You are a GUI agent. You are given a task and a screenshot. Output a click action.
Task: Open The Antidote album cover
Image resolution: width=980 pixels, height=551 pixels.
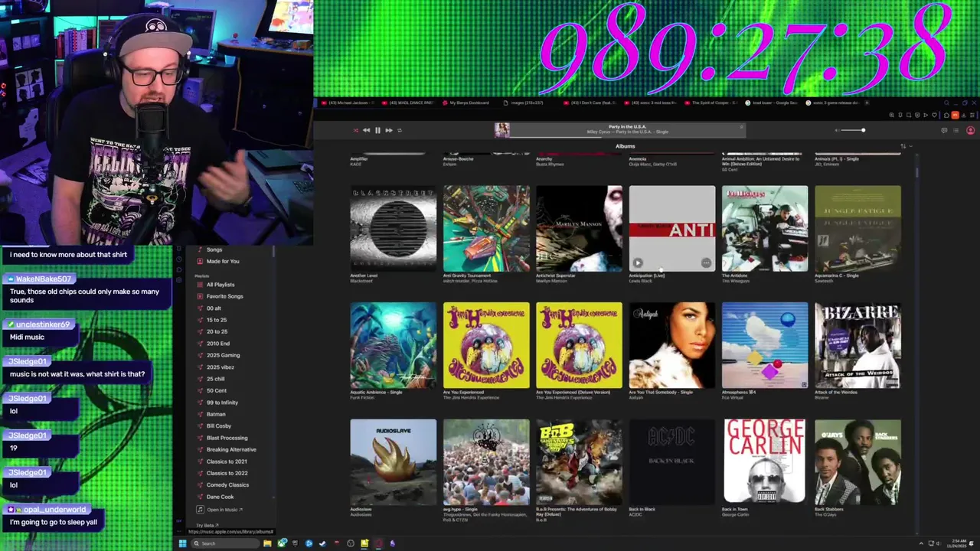click(x=765, y=229)
